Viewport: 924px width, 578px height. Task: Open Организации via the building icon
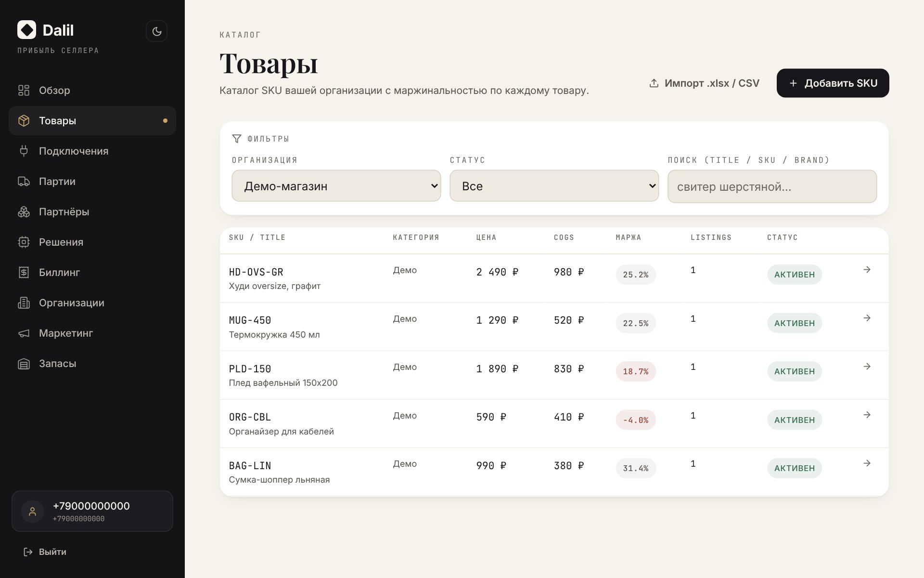click(24, 303)
